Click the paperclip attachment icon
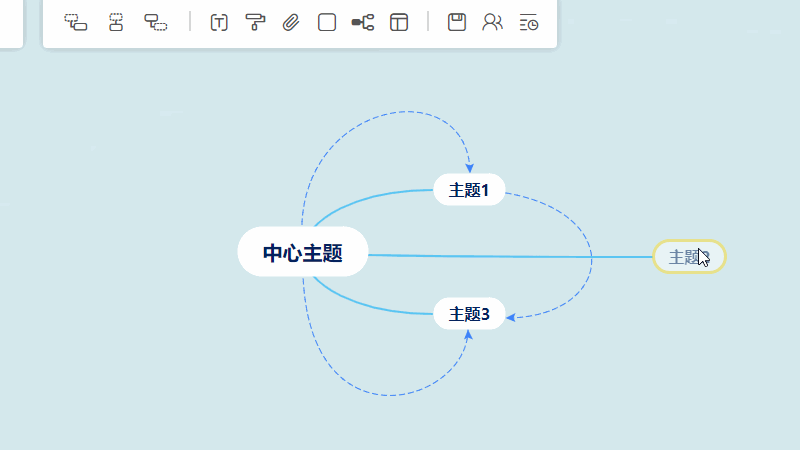The width and height of the screenshot is (800, 450). pyautogui.click(x=291, y=22)
